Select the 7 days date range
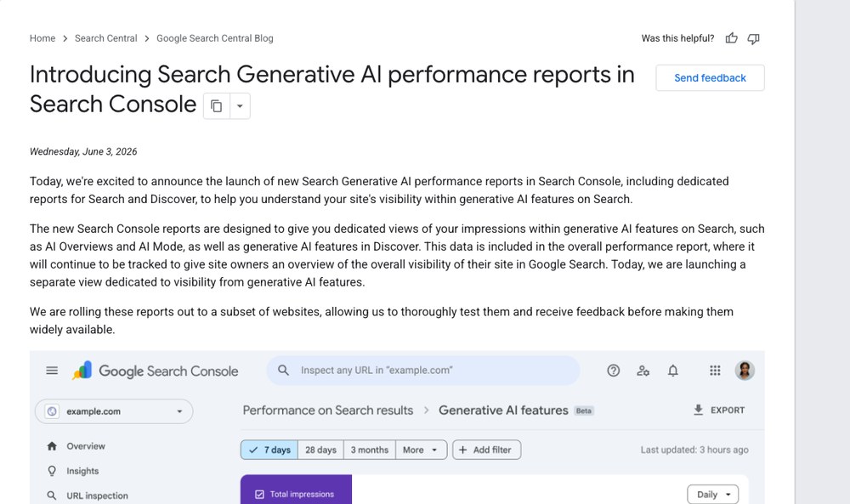850x504 pixels. pyautogui.click(x=269, y=450)
